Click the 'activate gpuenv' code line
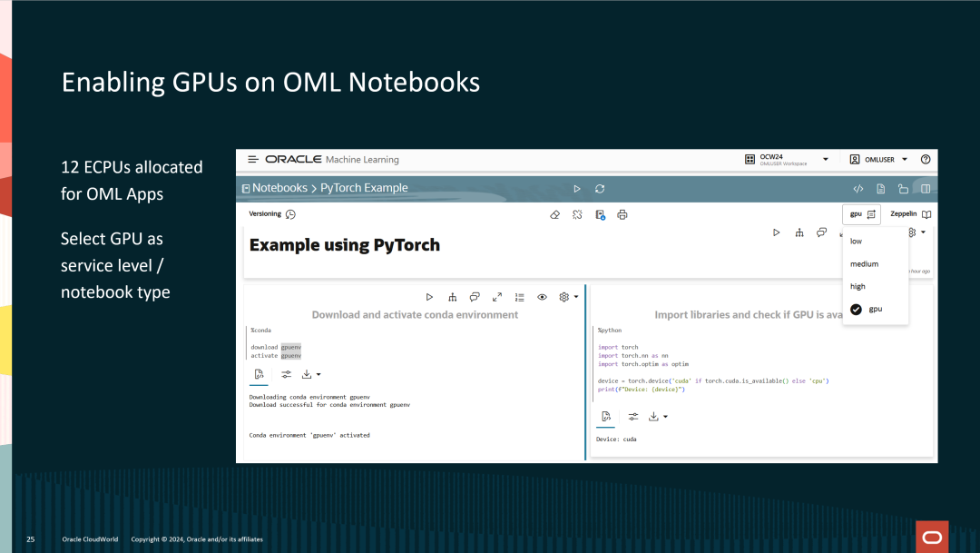The height and width of the screenshot is (553, 980). click(x=276, y=356)
